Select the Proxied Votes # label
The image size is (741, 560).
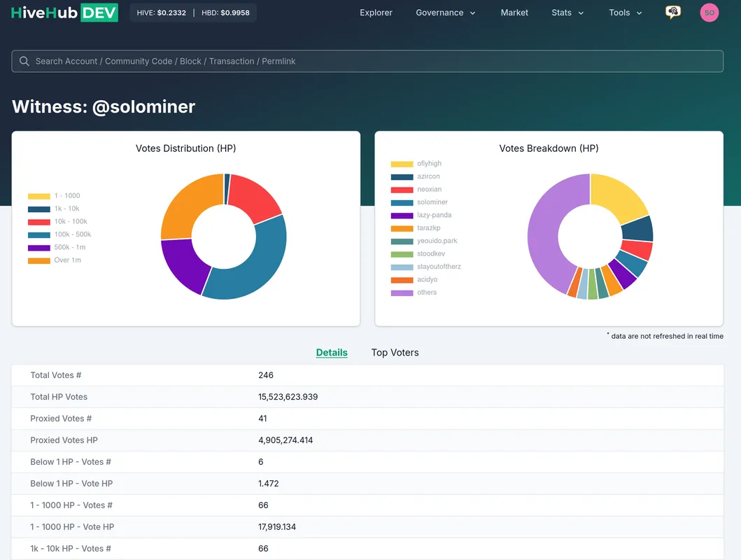[x=61, y=419]
